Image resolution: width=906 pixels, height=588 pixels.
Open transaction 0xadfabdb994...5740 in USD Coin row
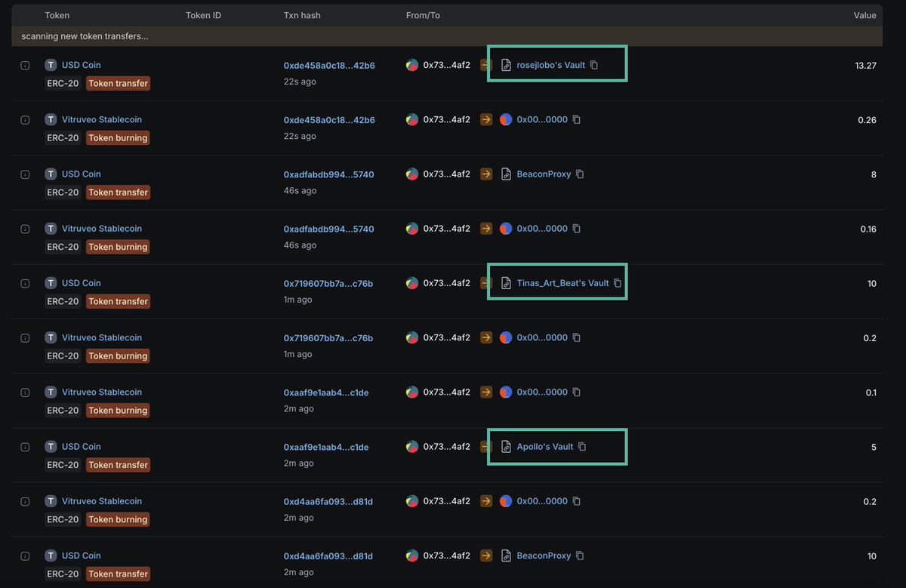pyautogui.click(x=328, y=174)
